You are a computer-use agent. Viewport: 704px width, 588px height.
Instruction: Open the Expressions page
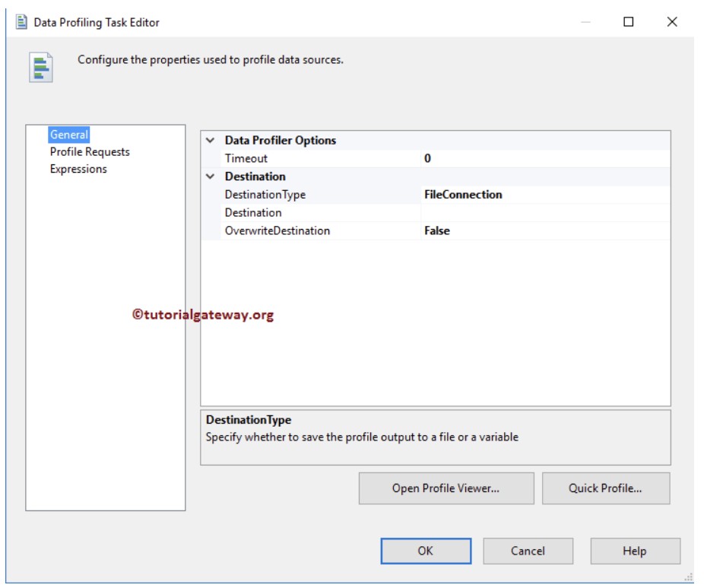click(78, 169)
